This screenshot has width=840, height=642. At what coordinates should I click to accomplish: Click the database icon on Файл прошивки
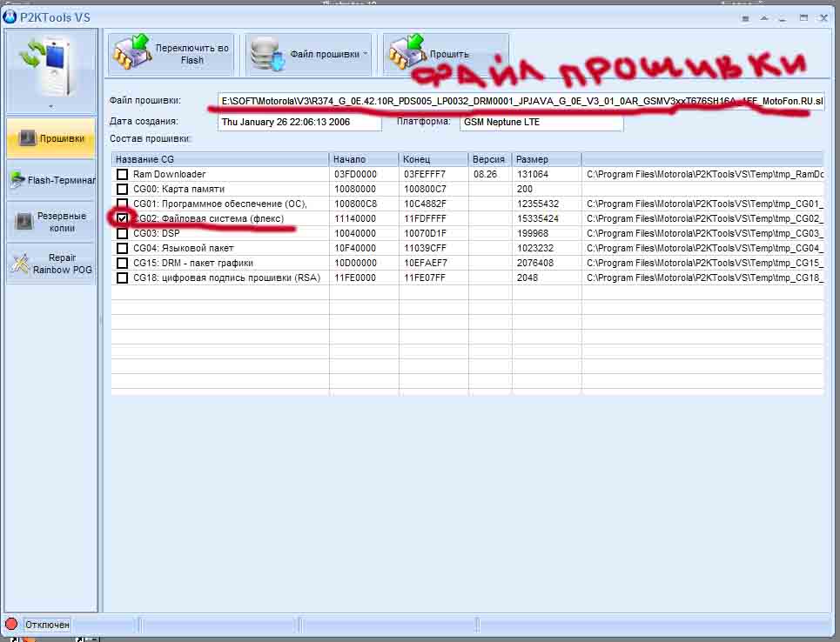(268, 54)
